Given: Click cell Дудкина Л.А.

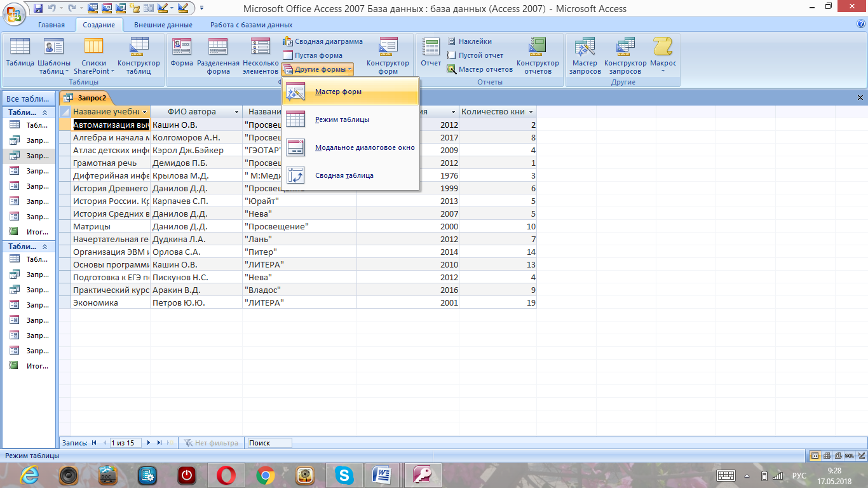Looking at the screenshot, I should tap(196, 239).
